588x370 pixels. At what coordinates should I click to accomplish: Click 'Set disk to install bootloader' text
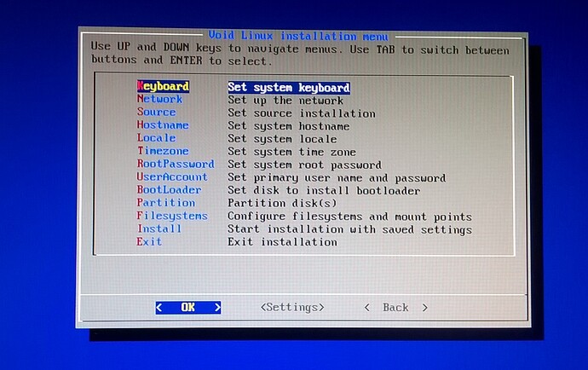coord(324,190)
